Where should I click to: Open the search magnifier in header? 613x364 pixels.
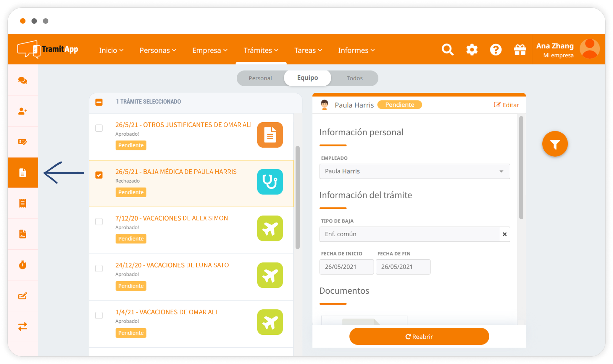(447, 50)
